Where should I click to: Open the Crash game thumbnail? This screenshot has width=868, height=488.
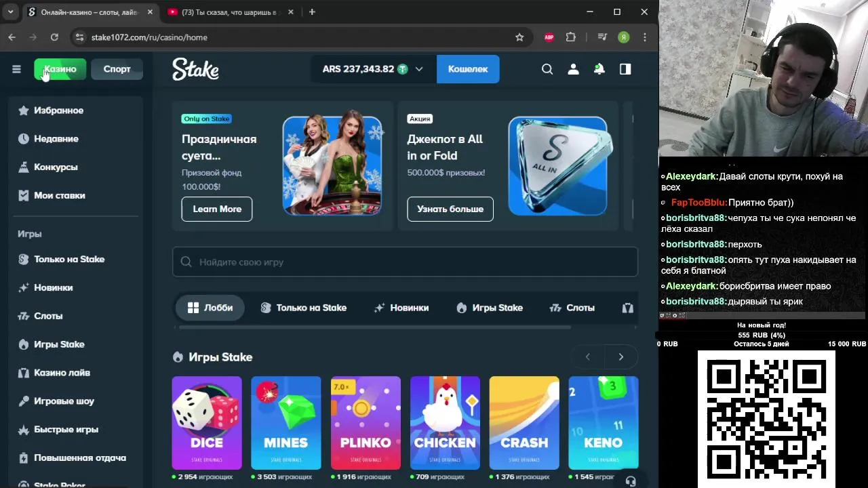pyautogui.click(x=524, y=423)
